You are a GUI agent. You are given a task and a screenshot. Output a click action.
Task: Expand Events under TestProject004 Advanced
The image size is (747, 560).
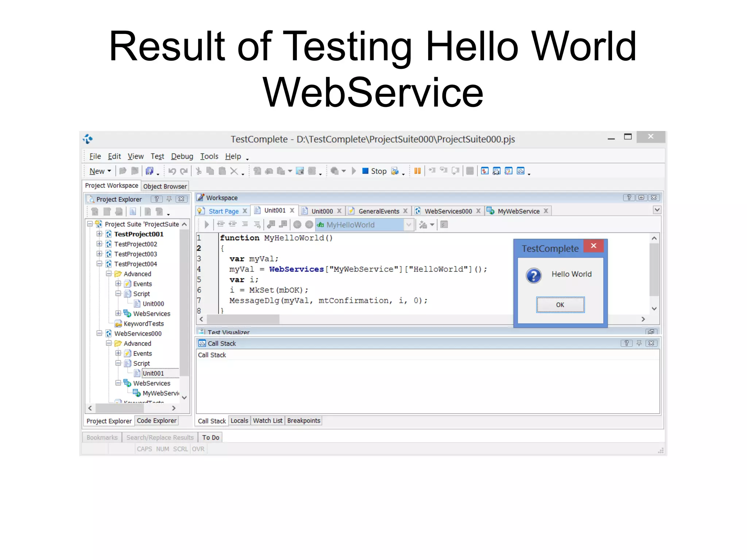coord(118,283)
